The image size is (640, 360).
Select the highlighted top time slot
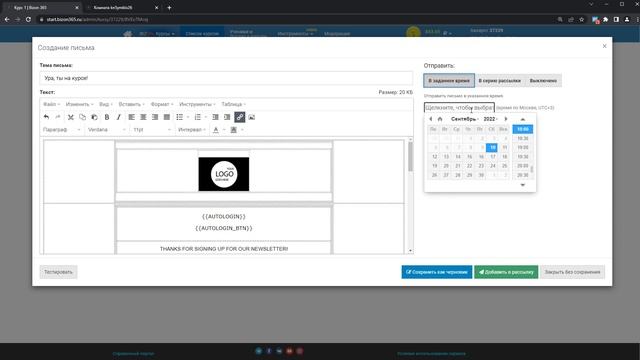click(x=523, y=129)
